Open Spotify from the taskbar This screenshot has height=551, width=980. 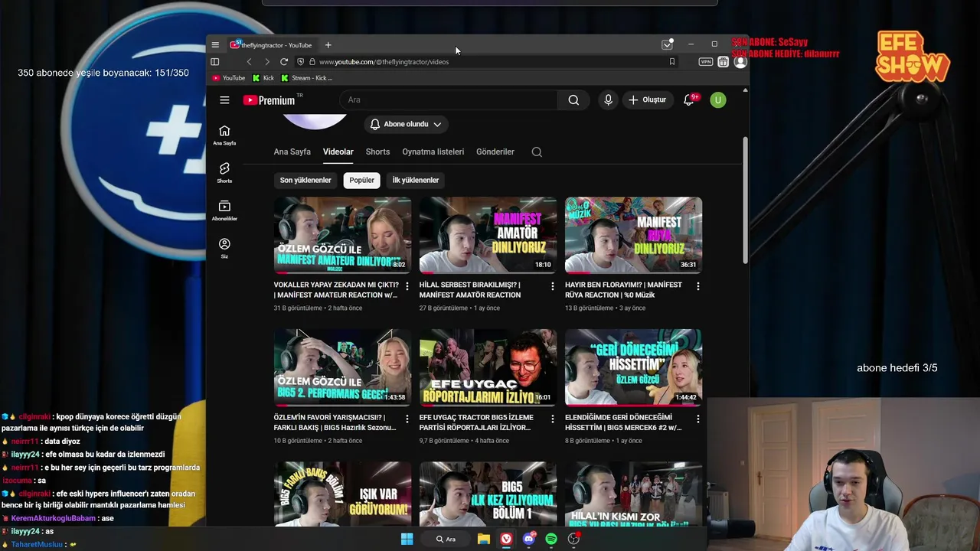click(551, 540)
